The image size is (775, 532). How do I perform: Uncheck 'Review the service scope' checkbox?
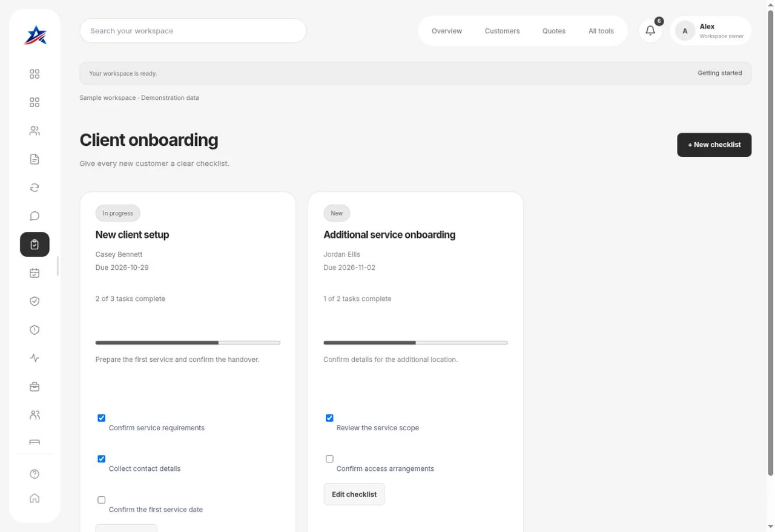point(329,418)
